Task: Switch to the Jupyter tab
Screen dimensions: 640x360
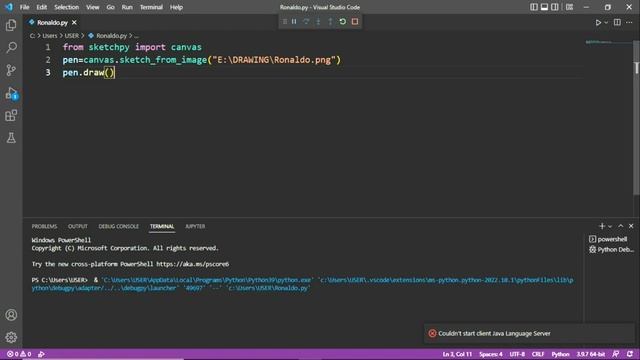Action: pos(195,226)
